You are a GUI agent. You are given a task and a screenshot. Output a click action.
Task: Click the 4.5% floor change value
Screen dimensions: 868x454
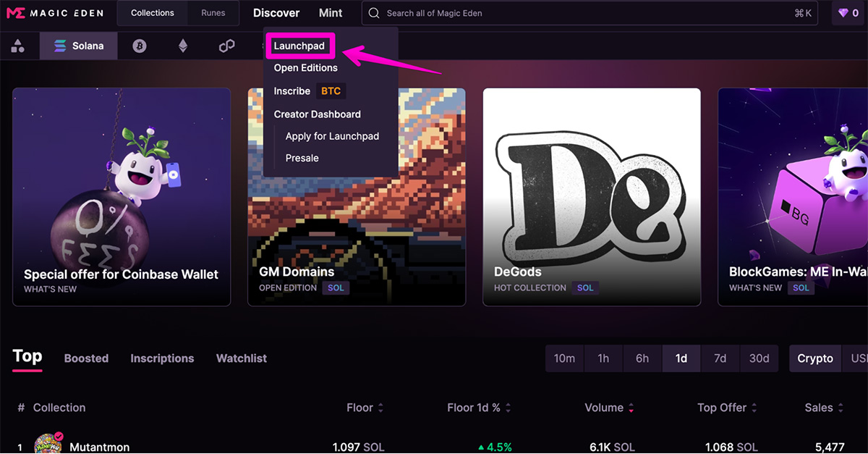[495, 447]
